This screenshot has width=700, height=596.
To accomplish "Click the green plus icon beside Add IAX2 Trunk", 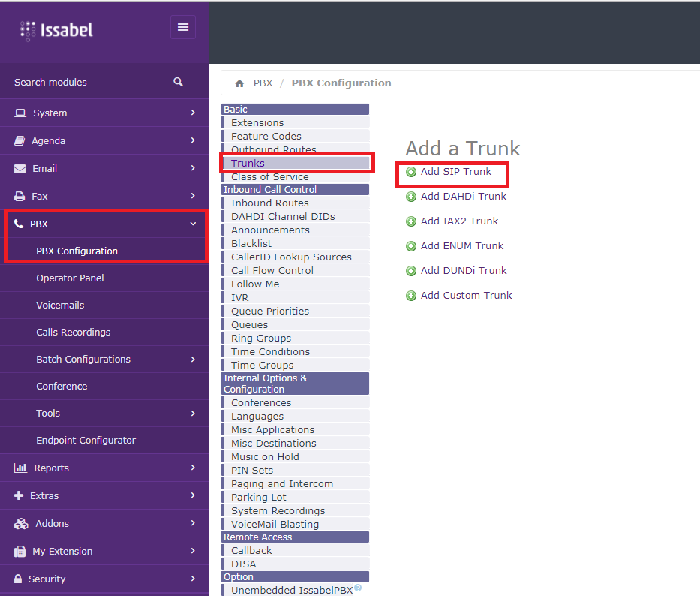I will [x=410, y=221].
